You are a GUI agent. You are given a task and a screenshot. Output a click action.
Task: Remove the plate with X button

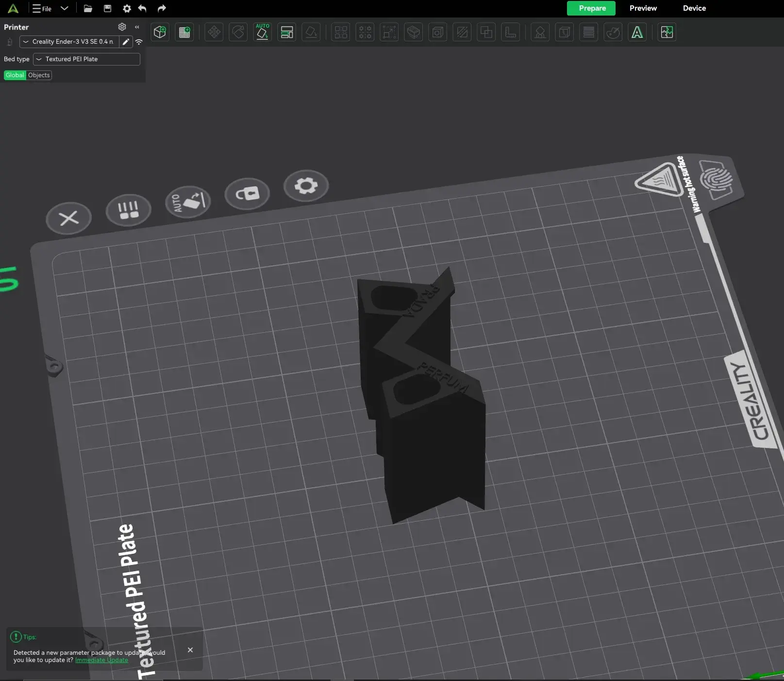69,218
